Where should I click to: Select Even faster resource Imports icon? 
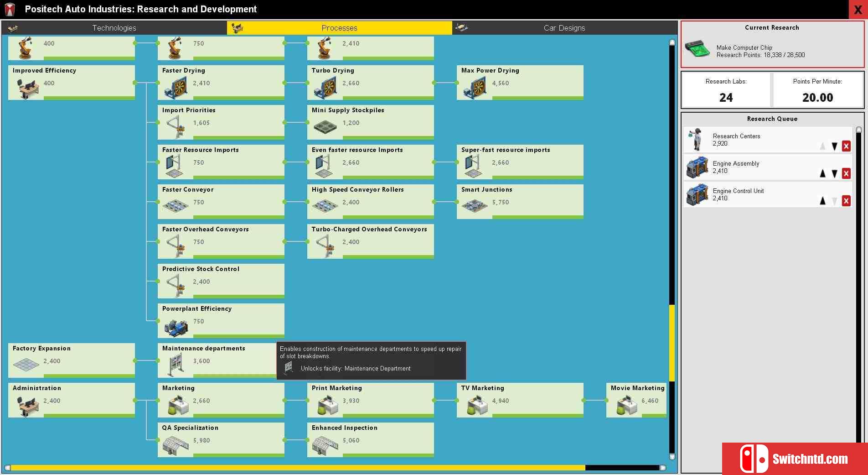click(x=324, y=167)
